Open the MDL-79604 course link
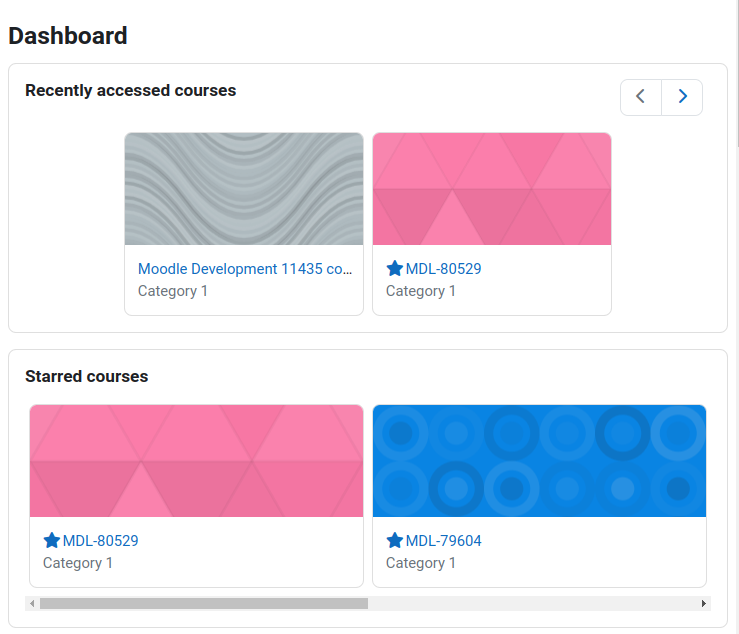The width and height of the screenshot is (739, 634). tap(443, 541)
